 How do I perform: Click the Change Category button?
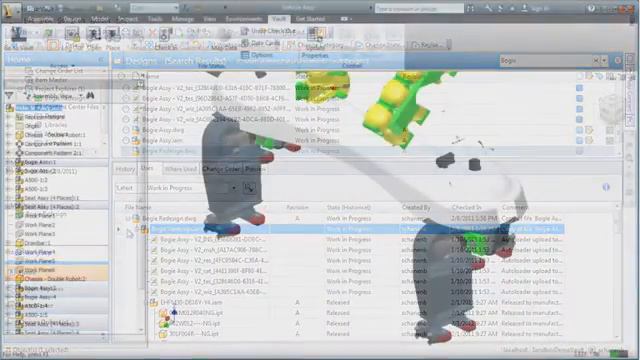pos(316,45)
